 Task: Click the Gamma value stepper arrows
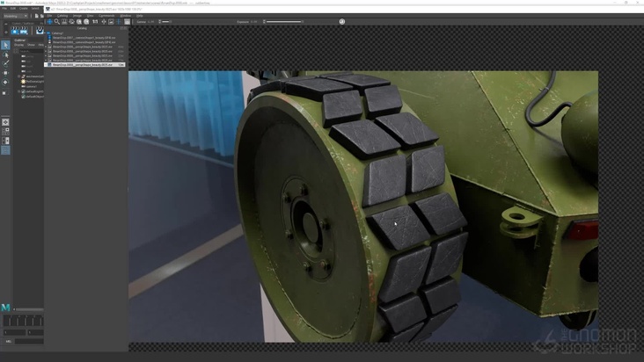click(x=160, y=22)
